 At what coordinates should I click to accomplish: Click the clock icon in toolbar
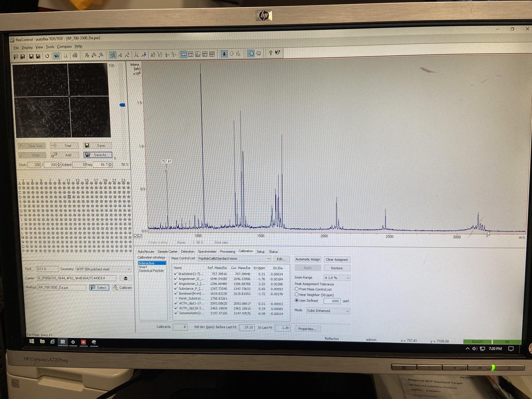pyautogui.click(x=231, y=54)
